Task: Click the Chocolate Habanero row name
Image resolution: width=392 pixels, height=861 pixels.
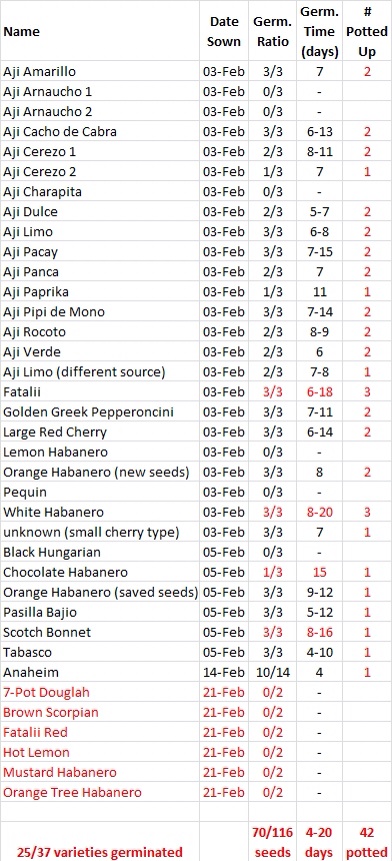Action: coord(100,572)
